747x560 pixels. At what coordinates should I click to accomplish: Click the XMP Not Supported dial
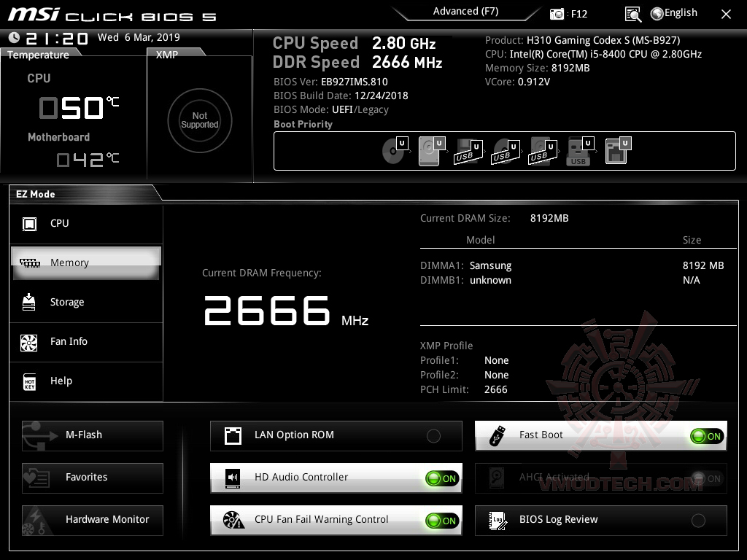200,120
